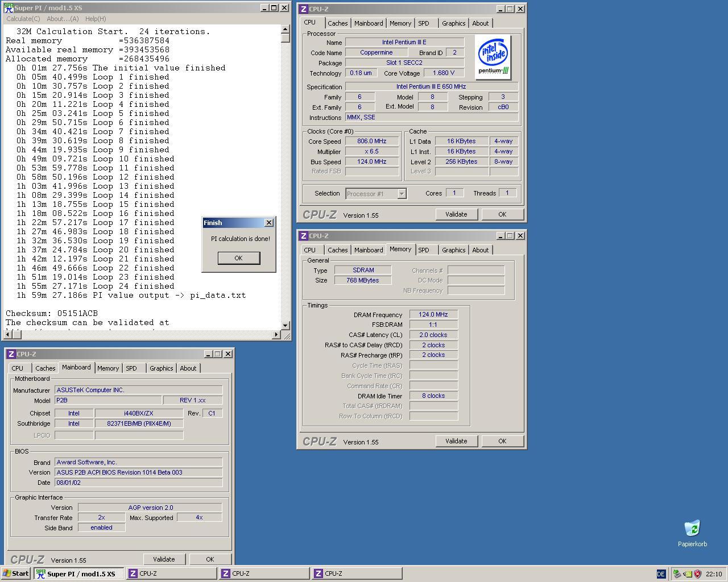728x582 pixels.
Task: Click the Multiplier x 6.5 value
Action: pos(371,152)
